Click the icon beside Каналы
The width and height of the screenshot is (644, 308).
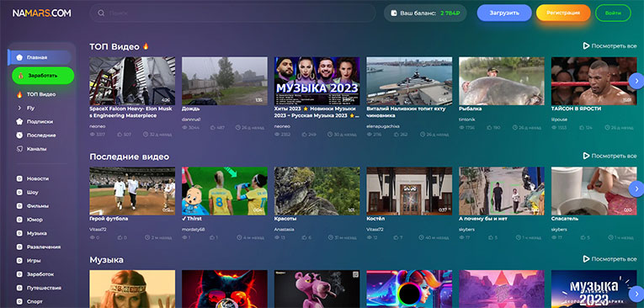[19, 149]
